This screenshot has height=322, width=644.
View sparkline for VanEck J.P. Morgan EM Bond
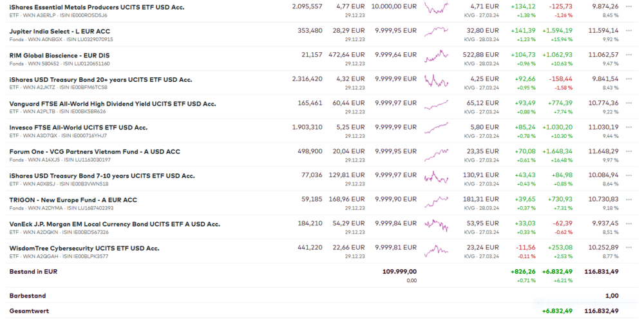(436, 225)
